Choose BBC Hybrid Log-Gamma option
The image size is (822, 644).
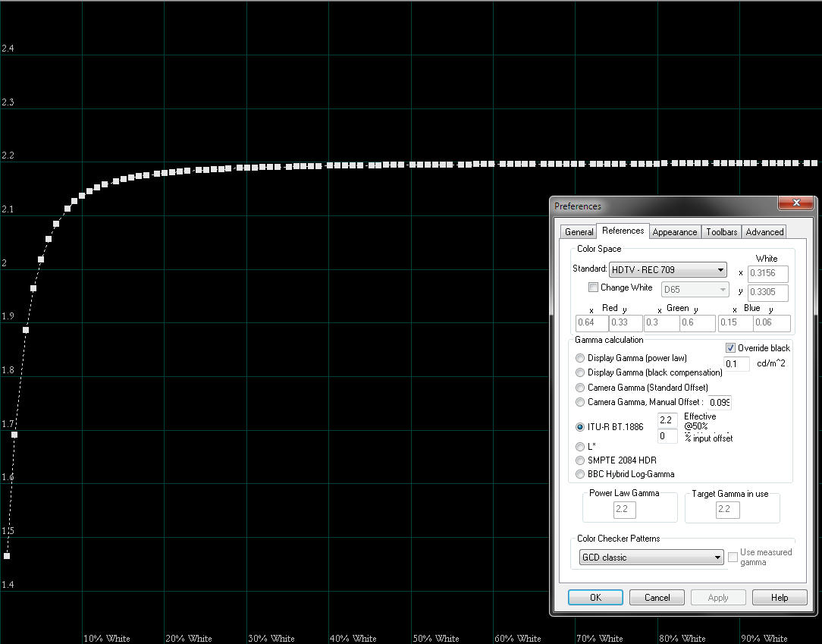[x=581, y=474]
